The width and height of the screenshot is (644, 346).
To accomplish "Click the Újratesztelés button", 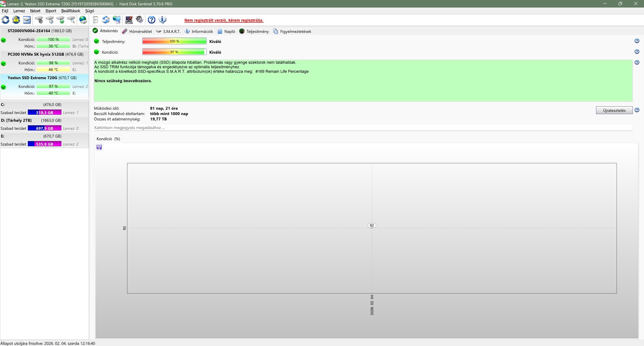I will (614, 110).
